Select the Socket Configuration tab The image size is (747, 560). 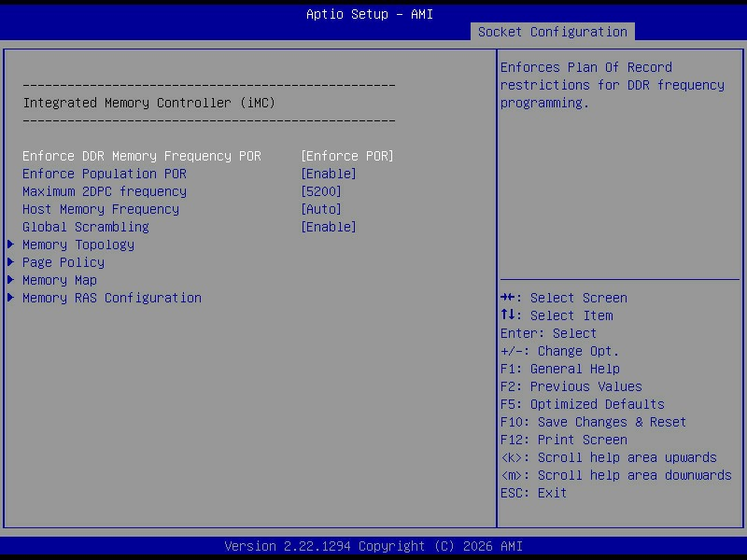[x=552, y=32]
